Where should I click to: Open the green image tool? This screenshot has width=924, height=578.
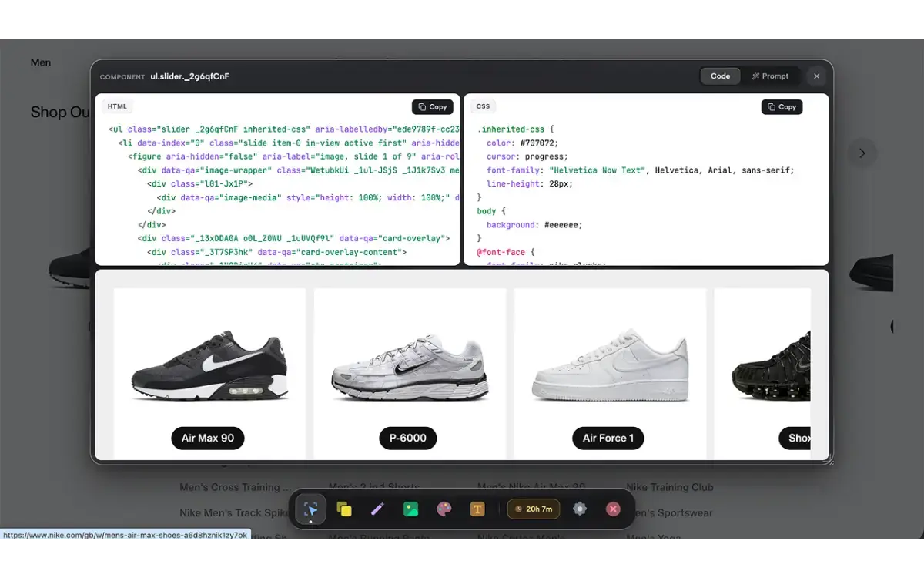[410, 509]
